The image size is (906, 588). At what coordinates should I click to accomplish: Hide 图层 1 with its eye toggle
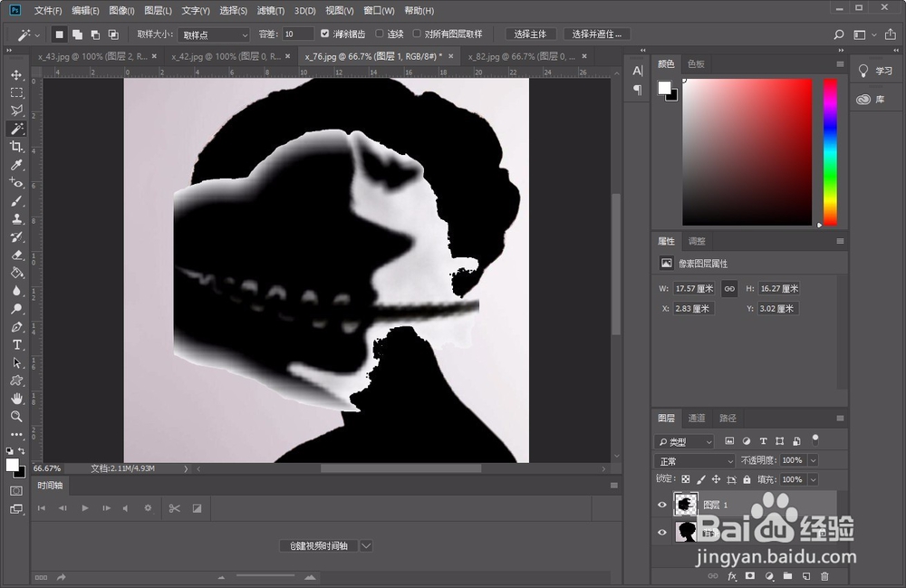(662, 505)
